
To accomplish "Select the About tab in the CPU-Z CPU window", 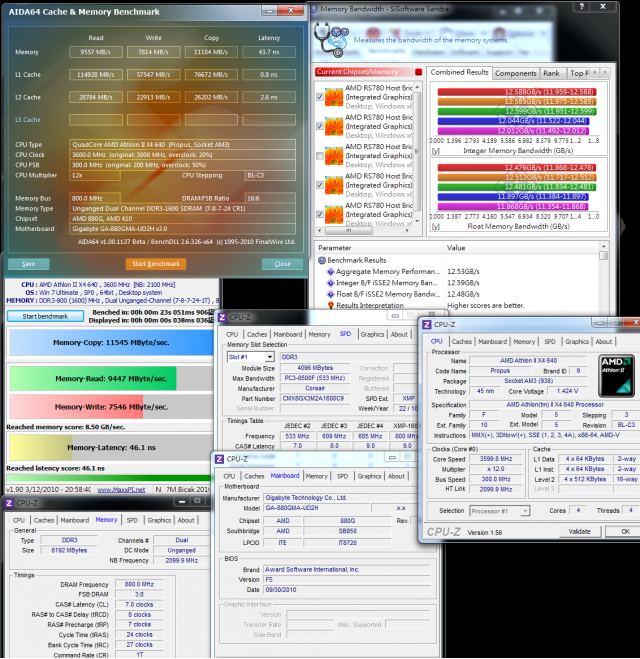I will pyautogui.click(x=603, y=342).
